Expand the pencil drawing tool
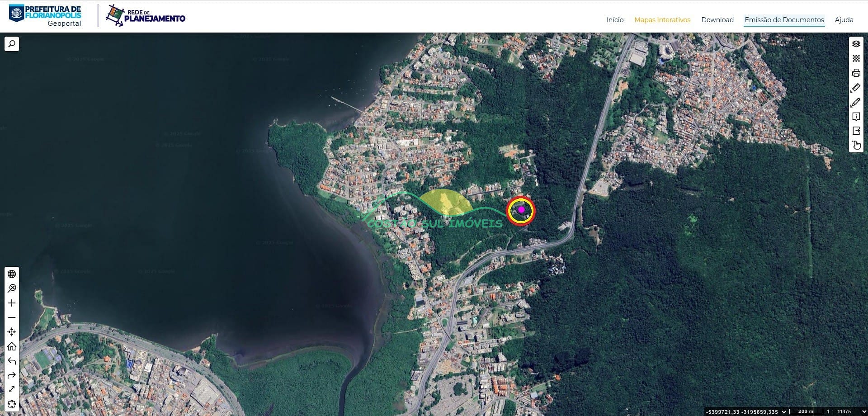This screenshot has height=416, width=868. (856, 102)
